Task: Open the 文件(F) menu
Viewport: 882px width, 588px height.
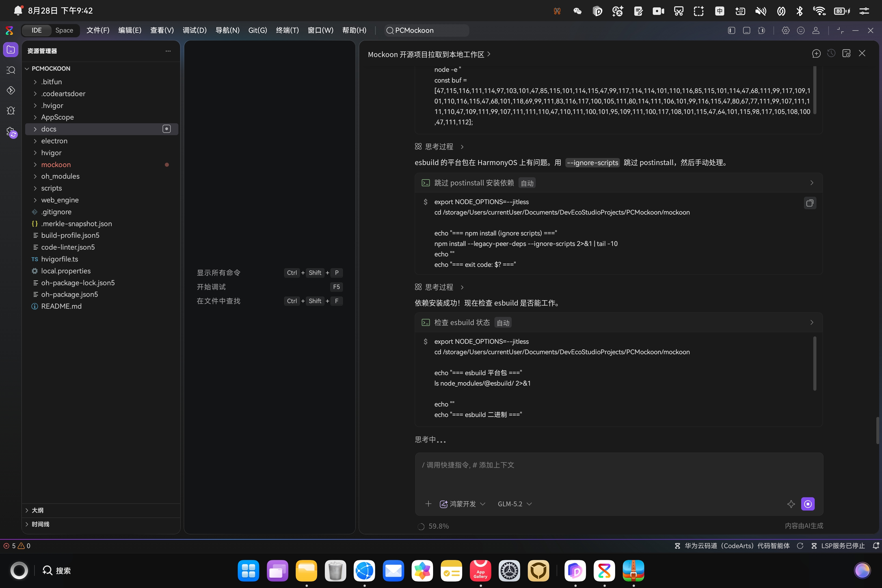Action: click(x=98, y=30)
